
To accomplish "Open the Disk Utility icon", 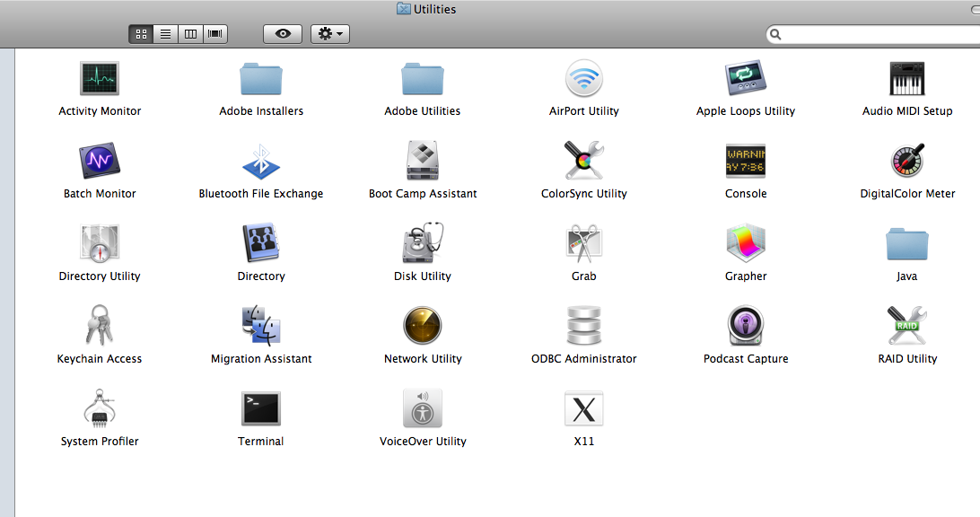I will point(423,244).
